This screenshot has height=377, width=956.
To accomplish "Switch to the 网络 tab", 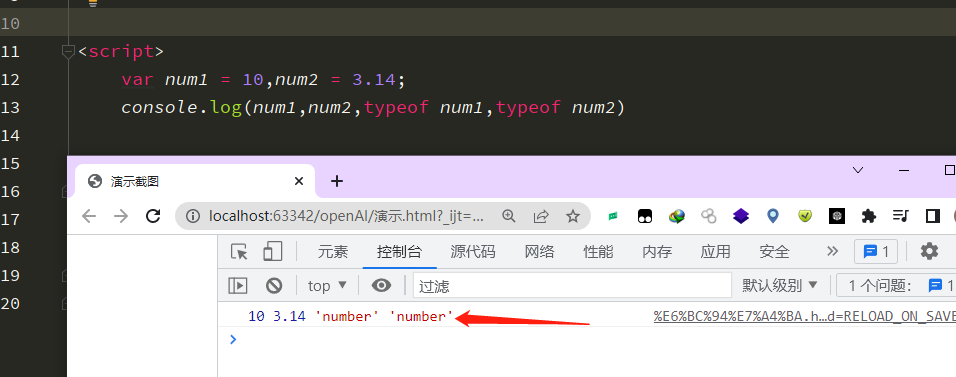I will pyautogui.click(x=540, y=251).
